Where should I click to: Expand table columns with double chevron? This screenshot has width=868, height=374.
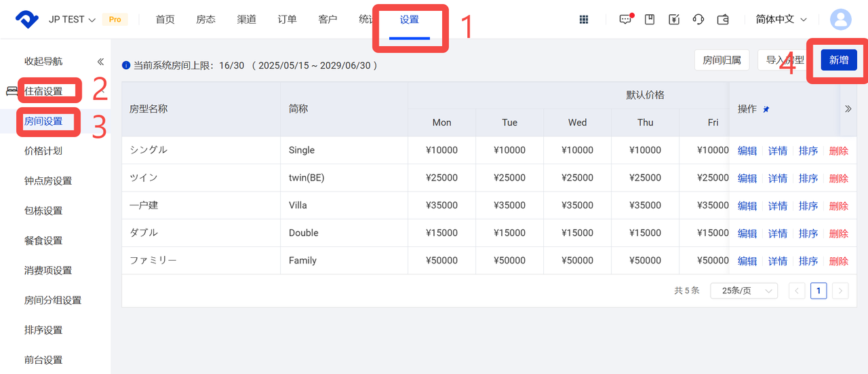click(x=848, y=109)
